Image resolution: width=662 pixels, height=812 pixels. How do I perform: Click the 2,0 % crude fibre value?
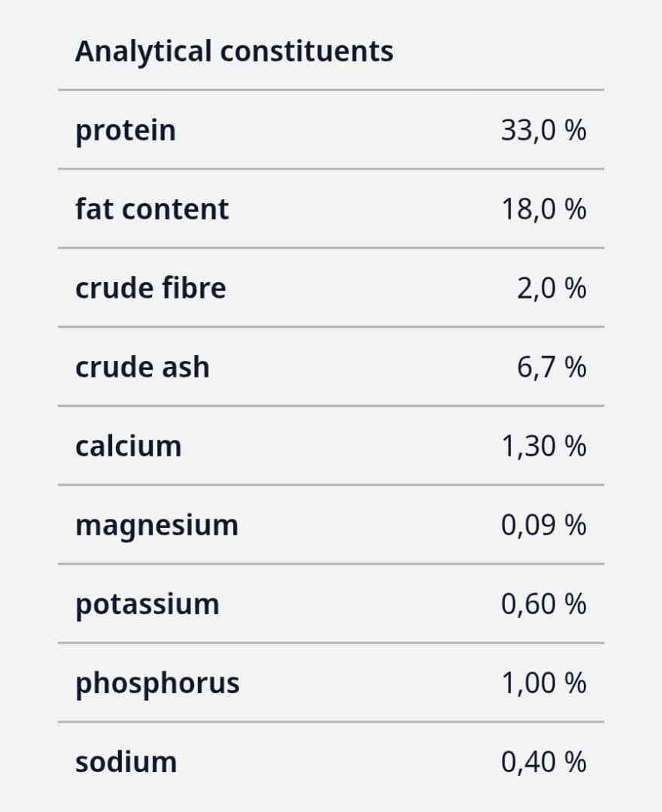coord(551,288)
